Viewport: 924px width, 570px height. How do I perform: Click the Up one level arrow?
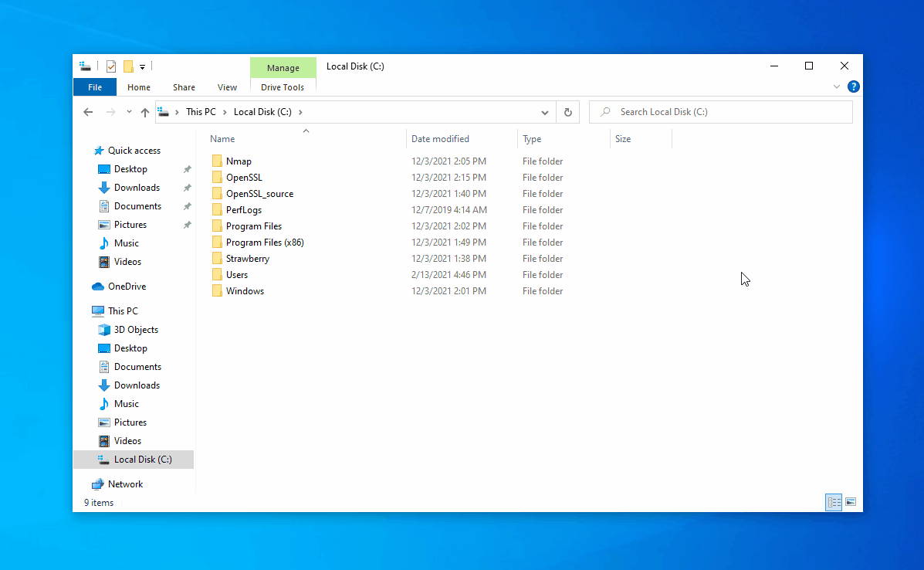[x=144, y=112]
